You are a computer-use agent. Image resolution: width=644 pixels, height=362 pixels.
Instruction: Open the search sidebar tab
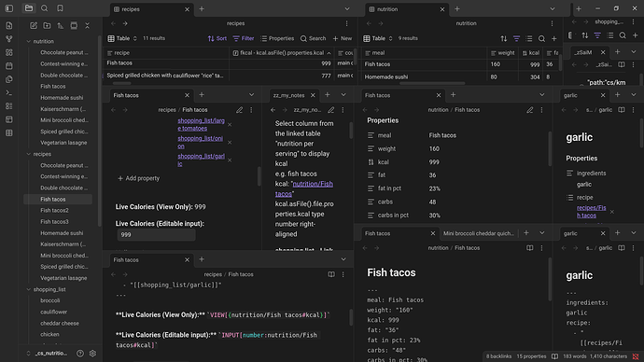(45, 8)
